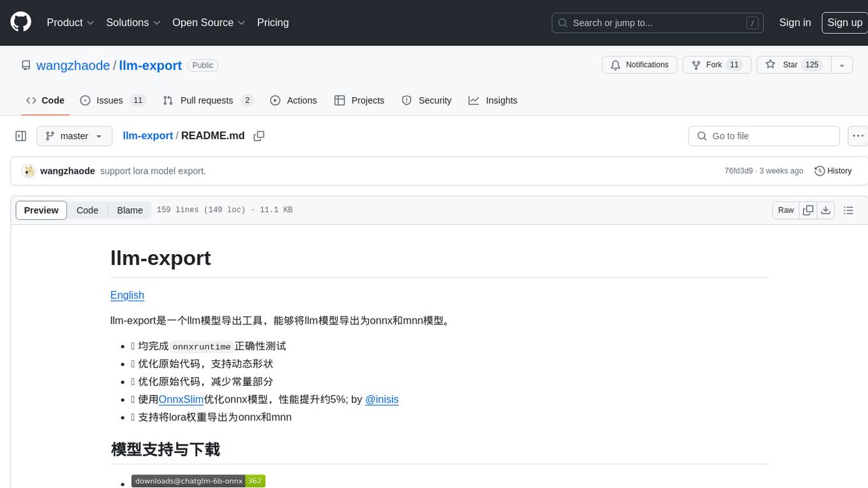Expand the file tree side panel
The height and width of the screenshot is (488, 868).
click(21, 136)
